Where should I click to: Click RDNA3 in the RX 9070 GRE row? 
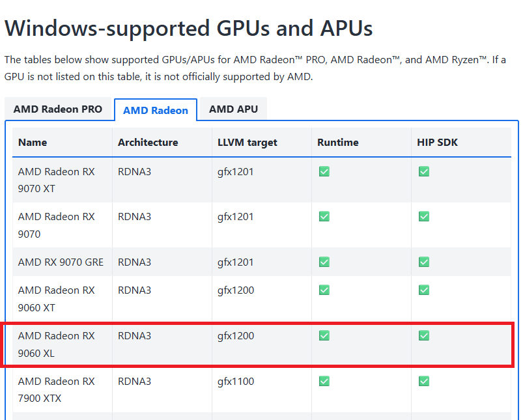point(134,262)
